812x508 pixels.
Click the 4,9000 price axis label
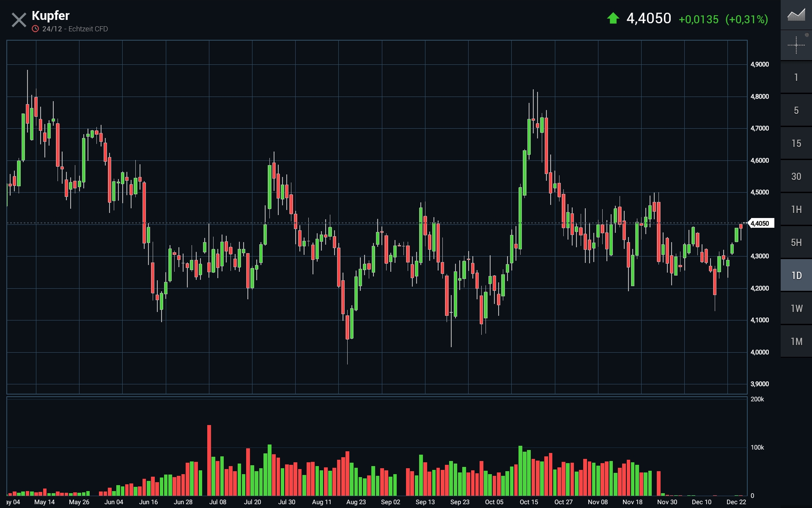[x=760, y=64]
